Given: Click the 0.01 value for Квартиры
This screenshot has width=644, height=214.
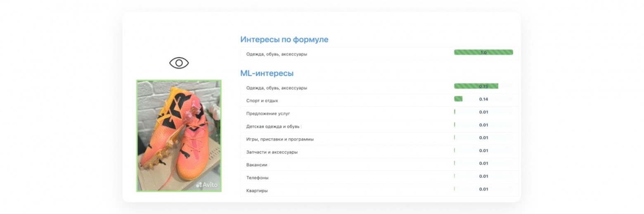Looking at the screenshot, I should click(x=483, y=189).
